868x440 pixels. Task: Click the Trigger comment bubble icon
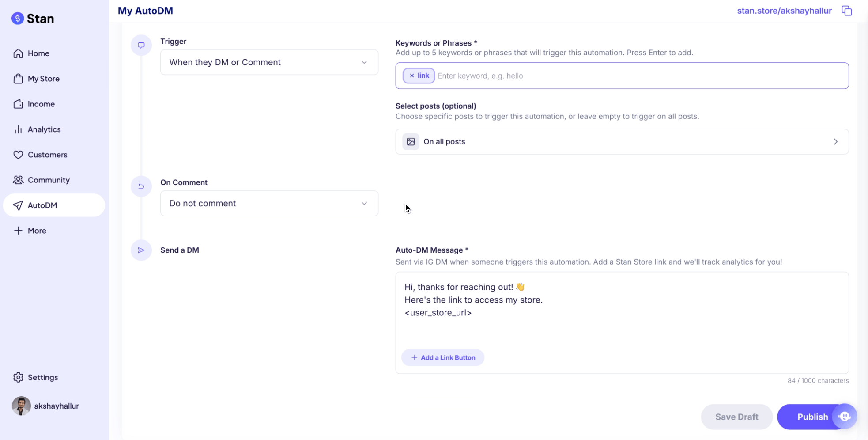point(141,45)
